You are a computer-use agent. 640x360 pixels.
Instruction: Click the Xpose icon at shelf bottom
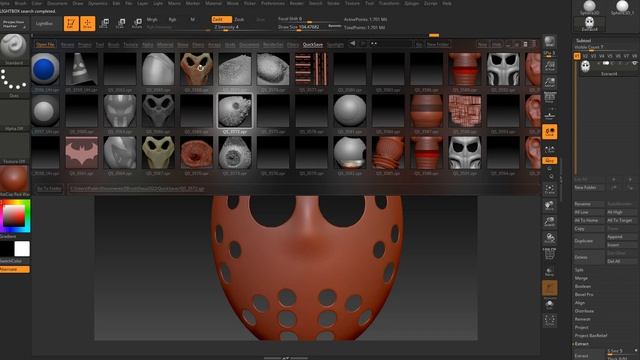tap(550, 321)
